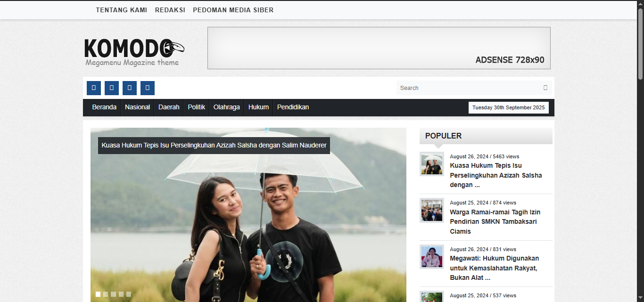This screenshot has height=302, width=644.
Task: Click the KOMODO site logo
Action: [134, 51]
